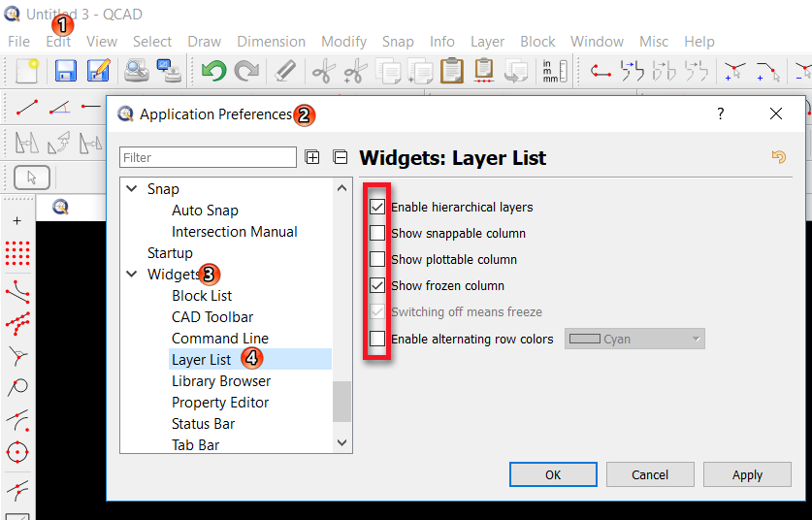The image size is (812, 520).
Task: Collapse the Widgets tree node chevron
Action: (x=132, y=274)
